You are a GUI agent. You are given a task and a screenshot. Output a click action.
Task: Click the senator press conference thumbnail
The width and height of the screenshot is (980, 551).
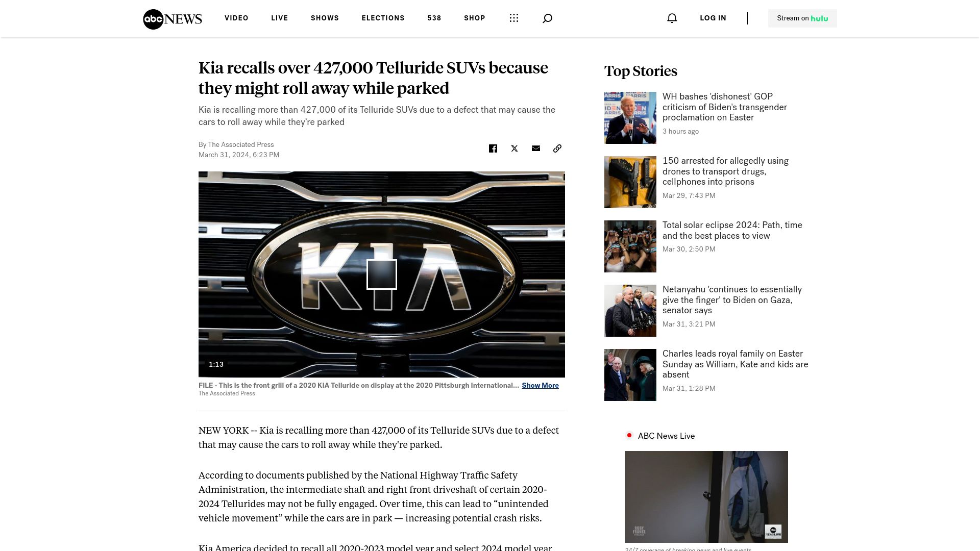630,311
